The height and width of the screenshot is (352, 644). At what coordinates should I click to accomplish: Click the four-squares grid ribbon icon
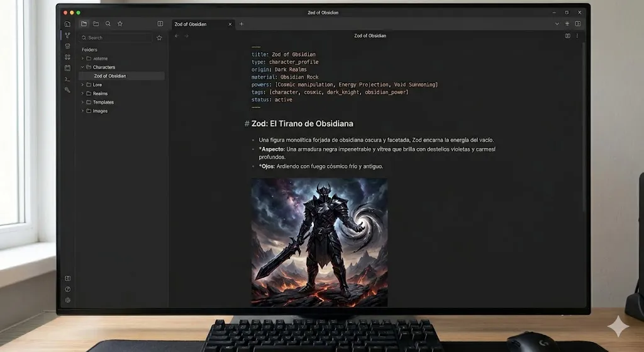pos(68,57)
